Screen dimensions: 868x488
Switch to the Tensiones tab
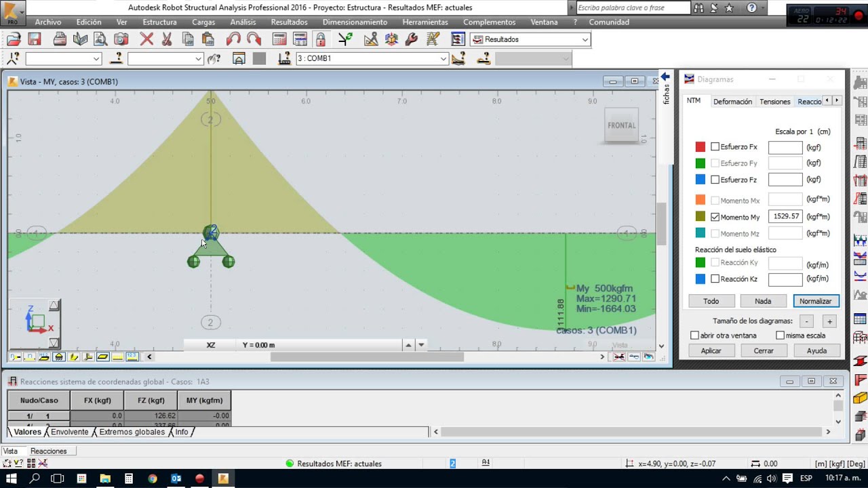(774, 102)
